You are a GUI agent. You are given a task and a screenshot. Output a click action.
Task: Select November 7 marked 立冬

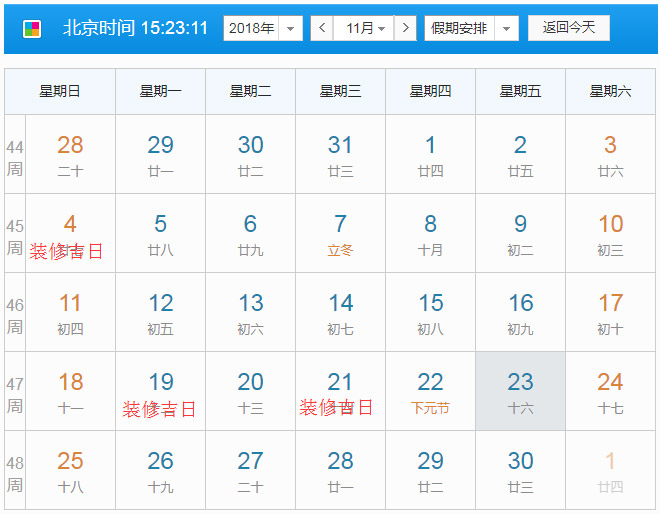(x=340, y=233)
